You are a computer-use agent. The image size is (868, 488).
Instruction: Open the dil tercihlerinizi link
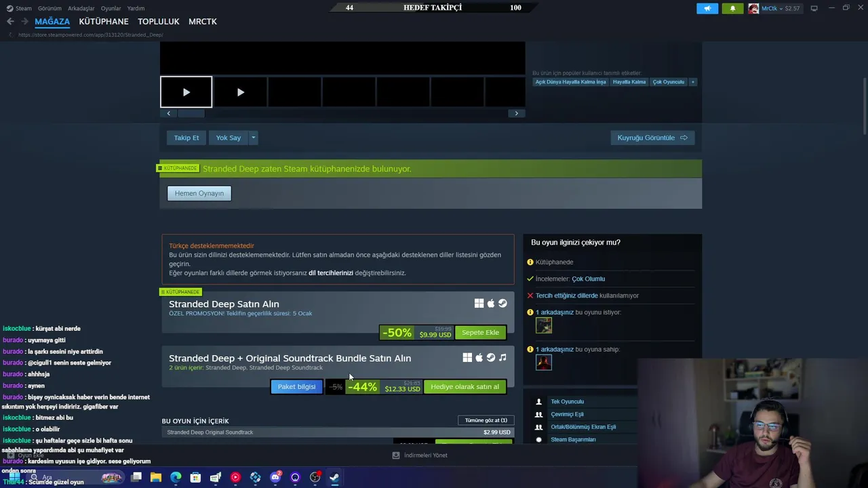tap(331, 272)
